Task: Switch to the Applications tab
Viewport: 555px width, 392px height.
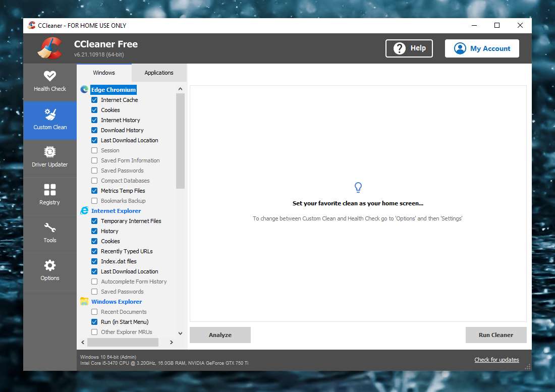Action: coord(159,73)
